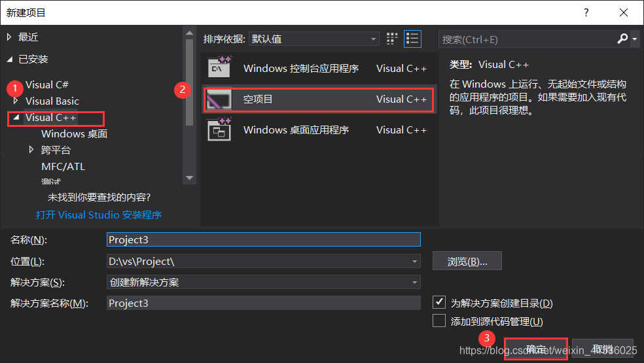
Task: Collapse the Visual C++ node arrow
Action: point(16,118)
